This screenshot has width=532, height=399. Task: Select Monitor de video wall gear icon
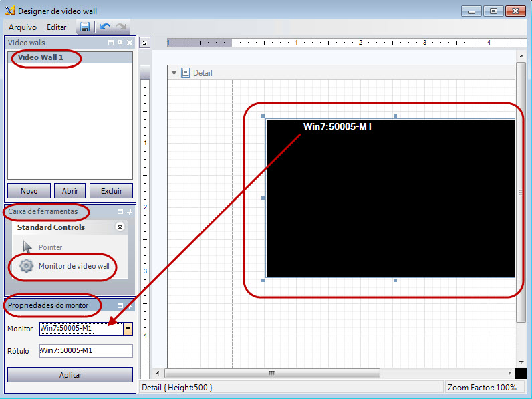click(27, 266)
